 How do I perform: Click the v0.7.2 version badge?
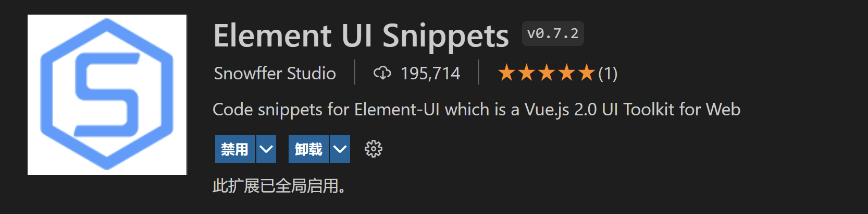tap(553, 34)
